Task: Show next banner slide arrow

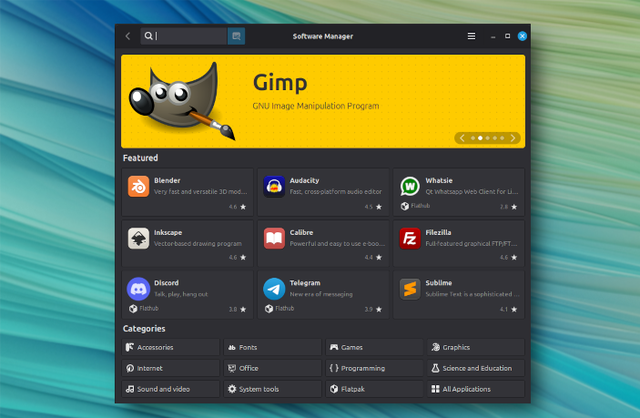Action: coord(513,138)
